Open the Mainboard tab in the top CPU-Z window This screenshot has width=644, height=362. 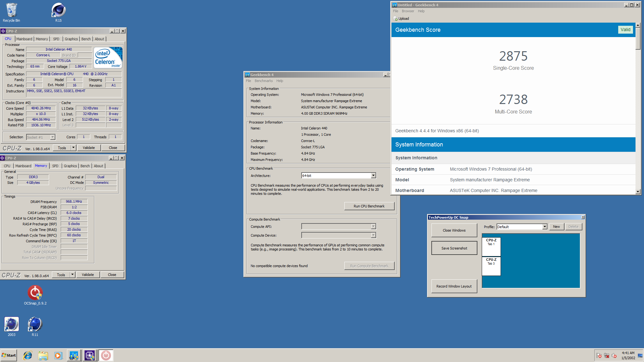24,39
